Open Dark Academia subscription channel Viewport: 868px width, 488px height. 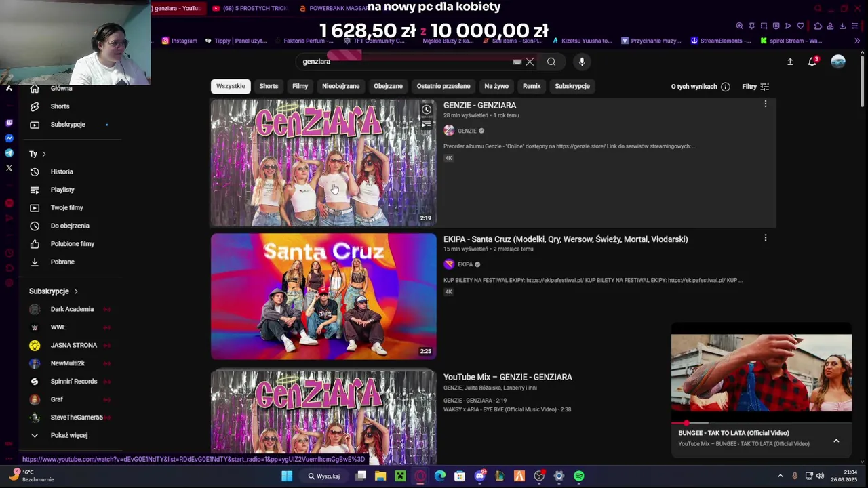tap(71, 309)
